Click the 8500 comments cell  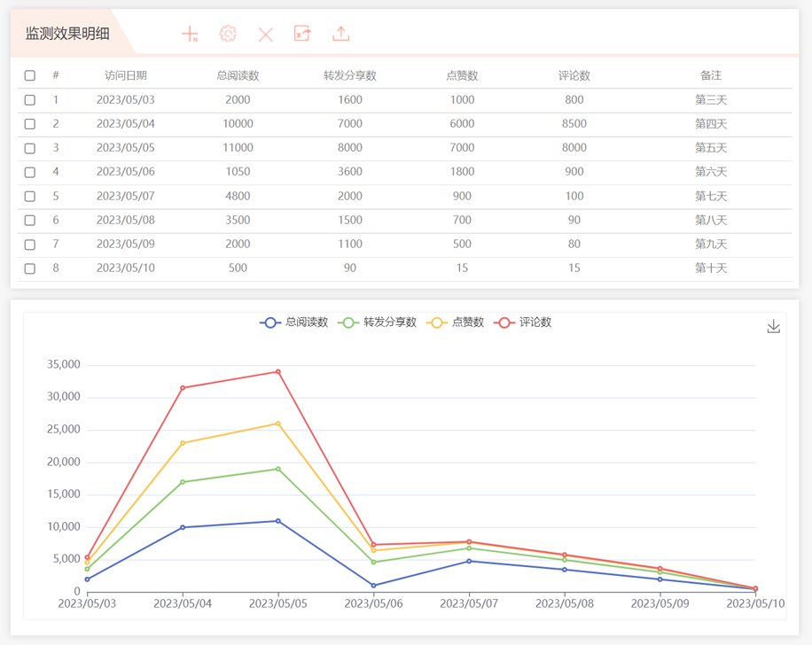(574, 124)
